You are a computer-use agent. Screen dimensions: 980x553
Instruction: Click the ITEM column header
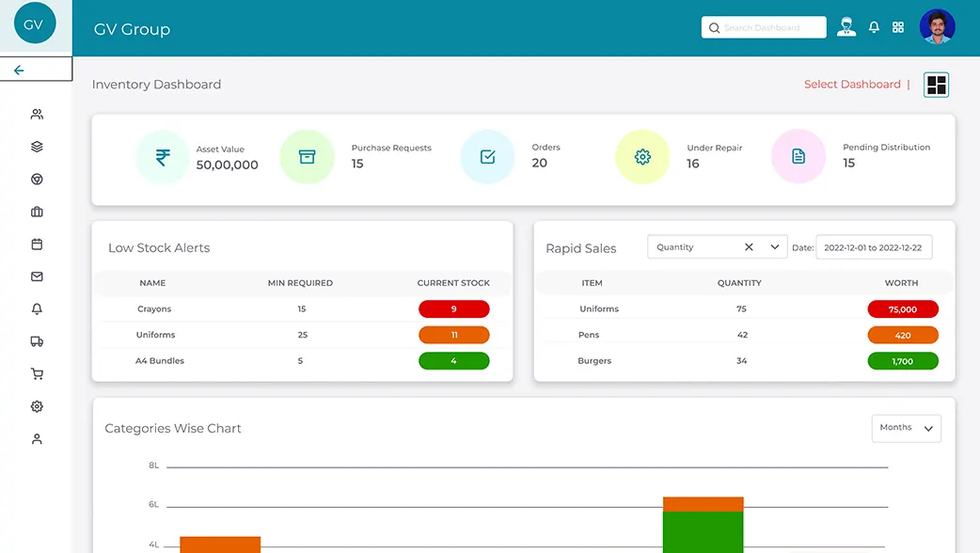[x=592, y=283]
